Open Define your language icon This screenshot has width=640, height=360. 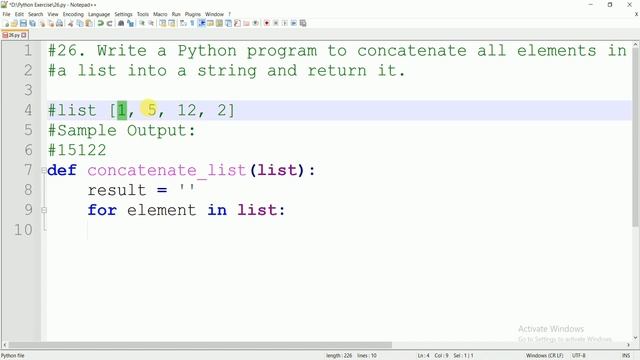[x=210, y=23]
